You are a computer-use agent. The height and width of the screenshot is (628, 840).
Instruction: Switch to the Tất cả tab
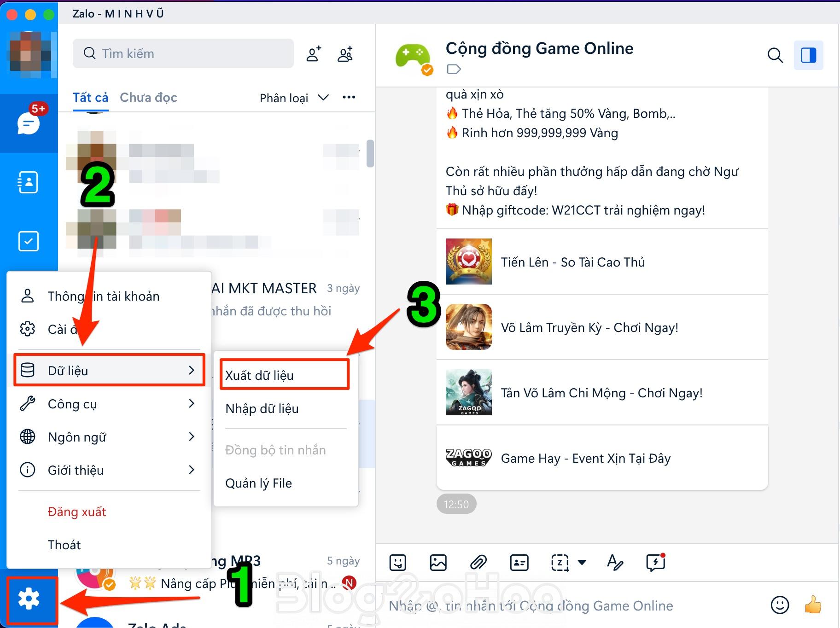(x=90, y=98)
